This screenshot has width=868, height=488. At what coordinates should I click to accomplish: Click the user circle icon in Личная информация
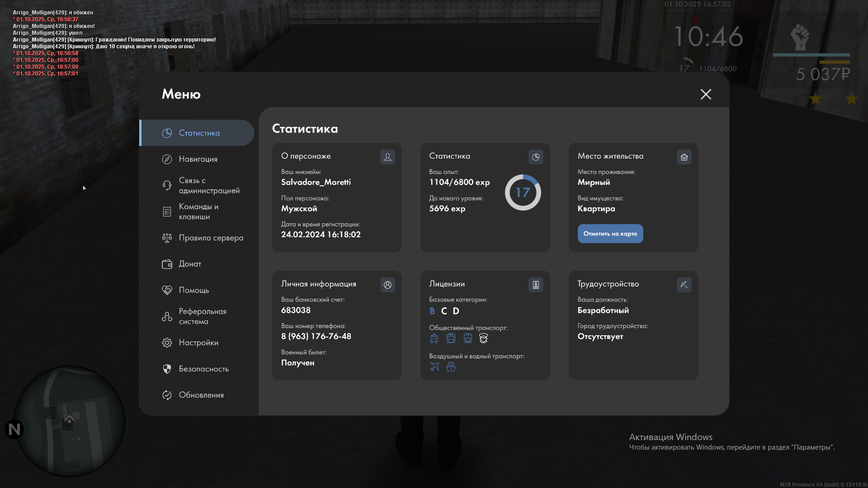click(387, 285)
